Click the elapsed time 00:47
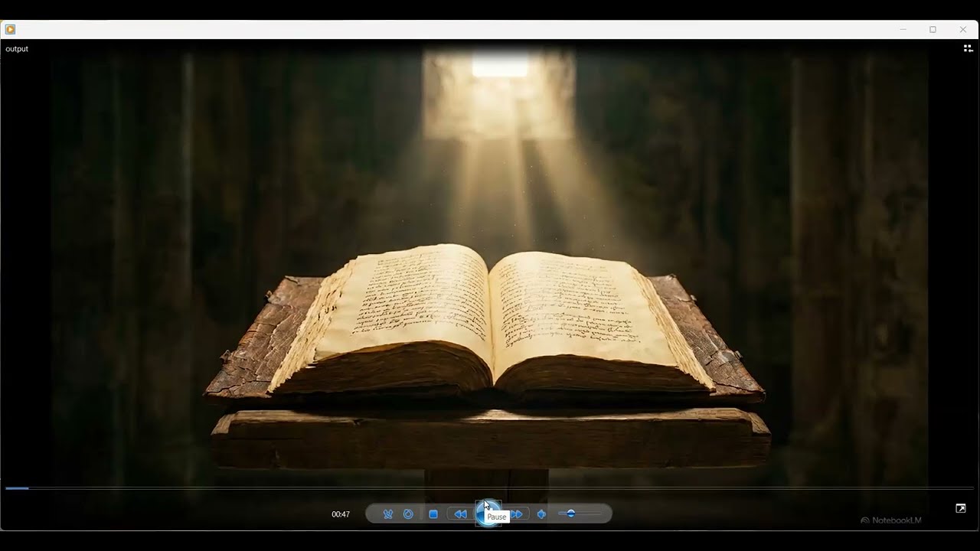This screenshot has width=980, height=551. [341, 514]
